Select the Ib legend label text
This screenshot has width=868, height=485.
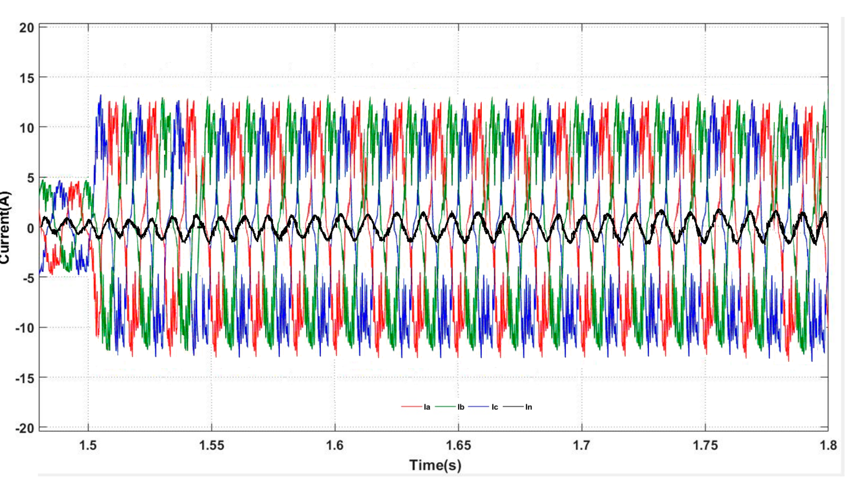[461, 407]
